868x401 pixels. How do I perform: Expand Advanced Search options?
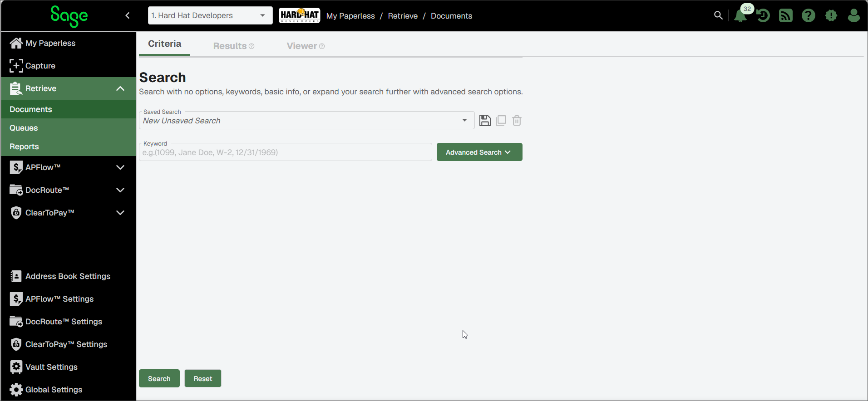click(x=479, y=152)
